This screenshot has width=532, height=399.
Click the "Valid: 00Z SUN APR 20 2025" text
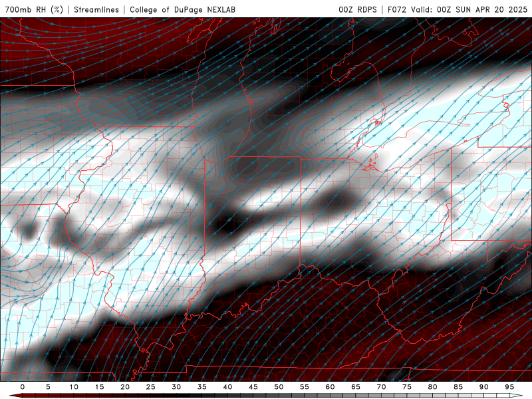click(x=469, y=9)
